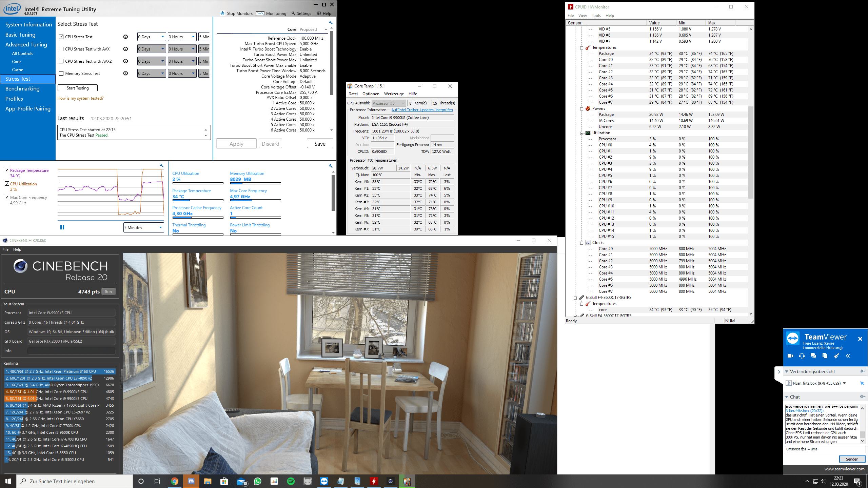Open Werkzeuge menu in Core Temp

pyautogui.click(x=394, y=94)
